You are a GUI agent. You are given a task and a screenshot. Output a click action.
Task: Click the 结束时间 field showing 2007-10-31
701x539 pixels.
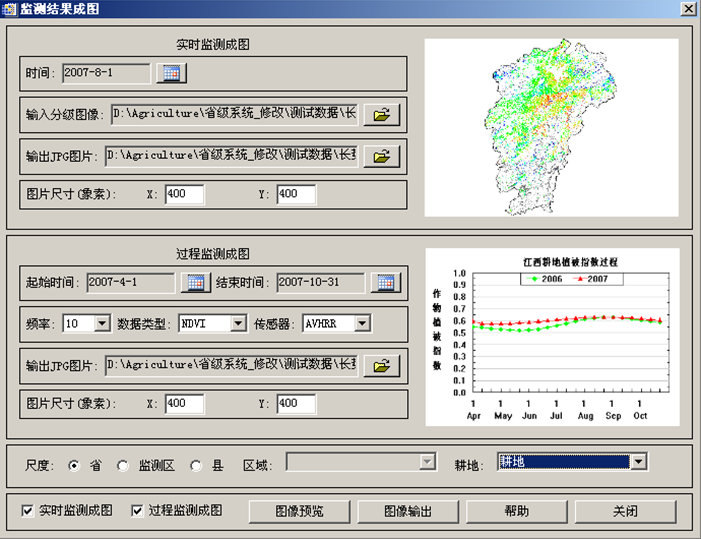(x=321, y=282)
